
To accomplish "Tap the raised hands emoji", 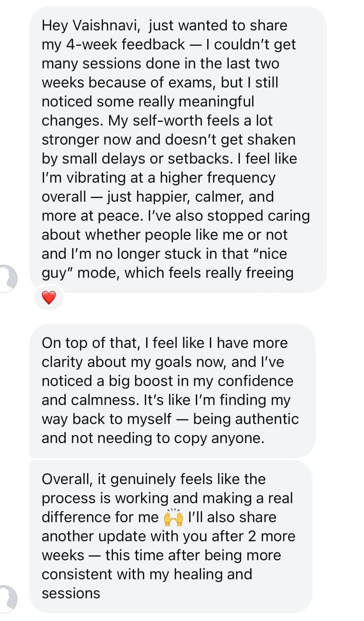I will [x=173, y=517].
